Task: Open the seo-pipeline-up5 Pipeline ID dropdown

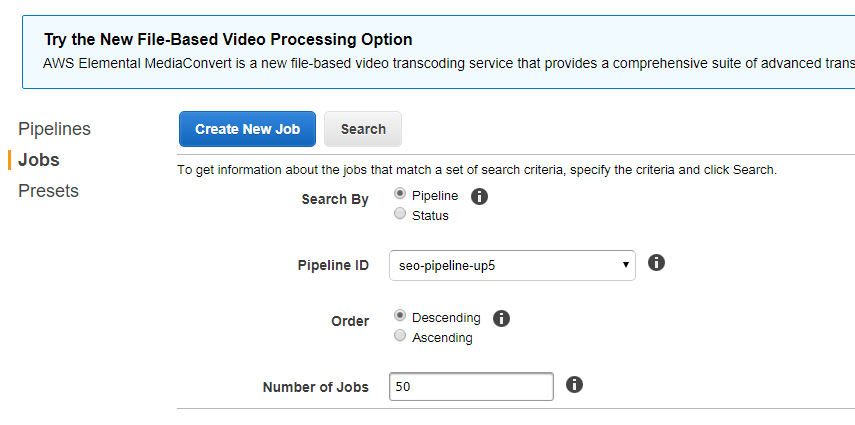Action: 512,266
